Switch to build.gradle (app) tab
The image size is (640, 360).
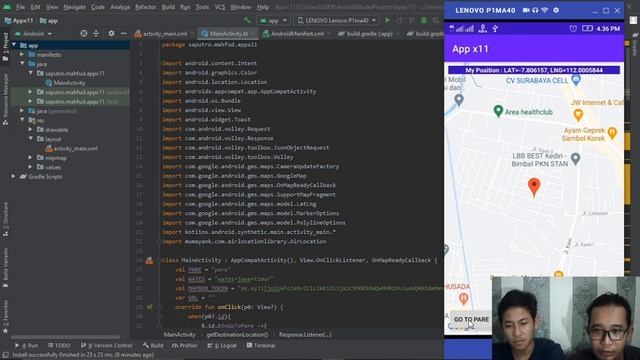(x=366, y=33)
